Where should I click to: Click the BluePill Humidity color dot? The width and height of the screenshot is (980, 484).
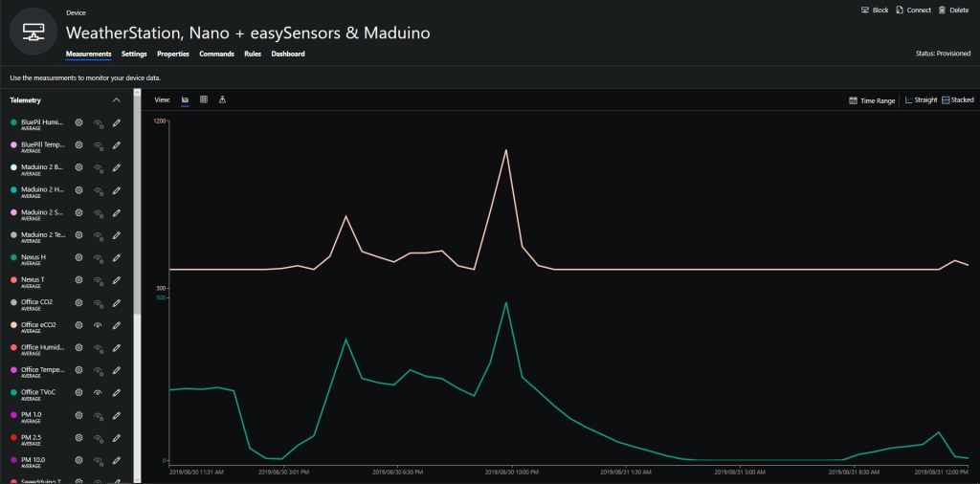coord(13,122)
